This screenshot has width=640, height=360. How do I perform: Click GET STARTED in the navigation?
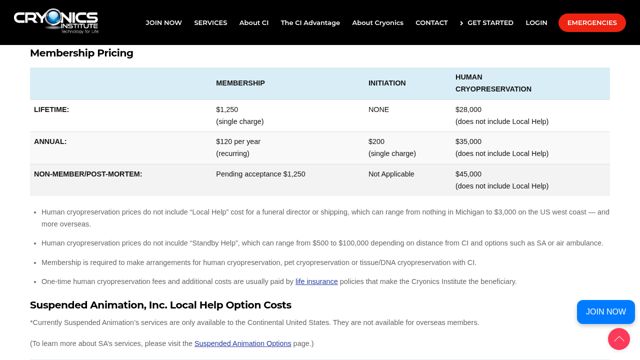(x=490, y=23)
